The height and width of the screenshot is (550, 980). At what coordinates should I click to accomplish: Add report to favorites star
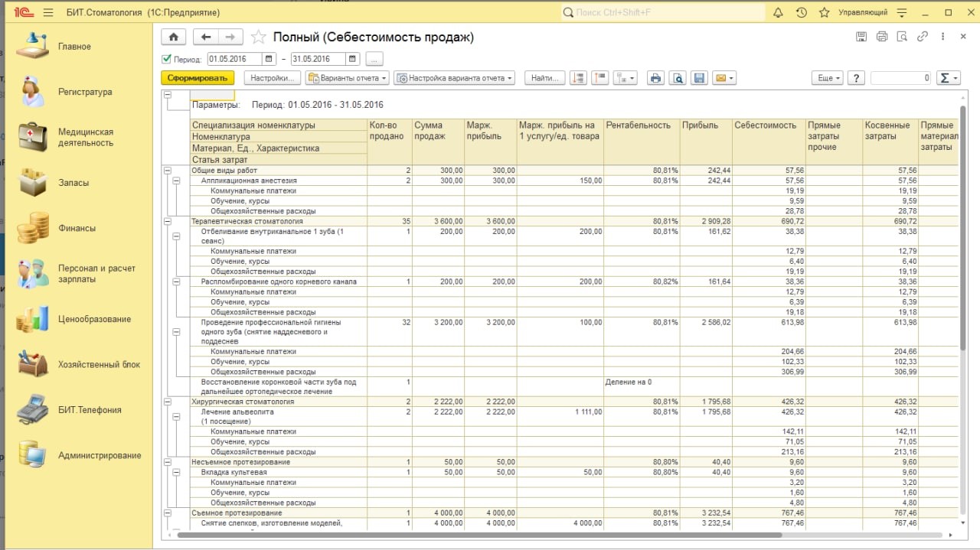coord(259,37)
